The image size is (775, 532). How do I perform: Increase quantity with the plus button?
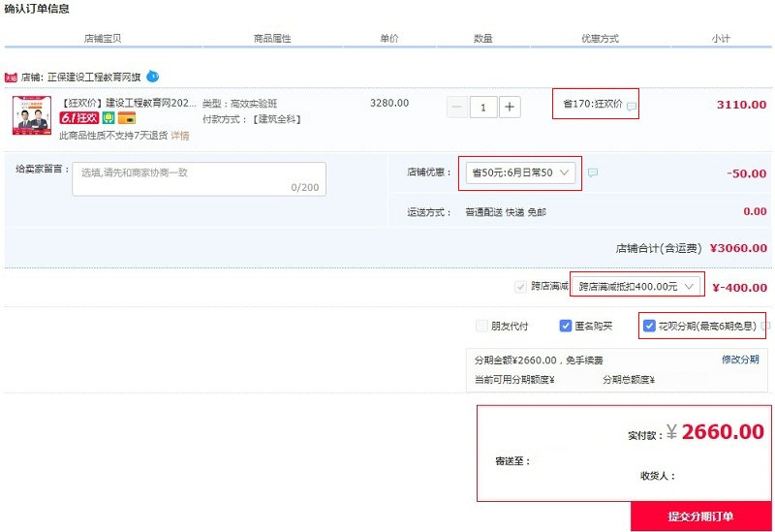coord(510,108)
